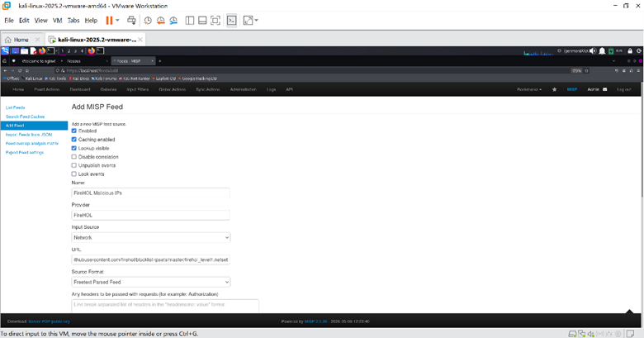The height and width of the screenshot is (338, 644).
Task: Click Kali panel lock screen icon
Action: 630,51
